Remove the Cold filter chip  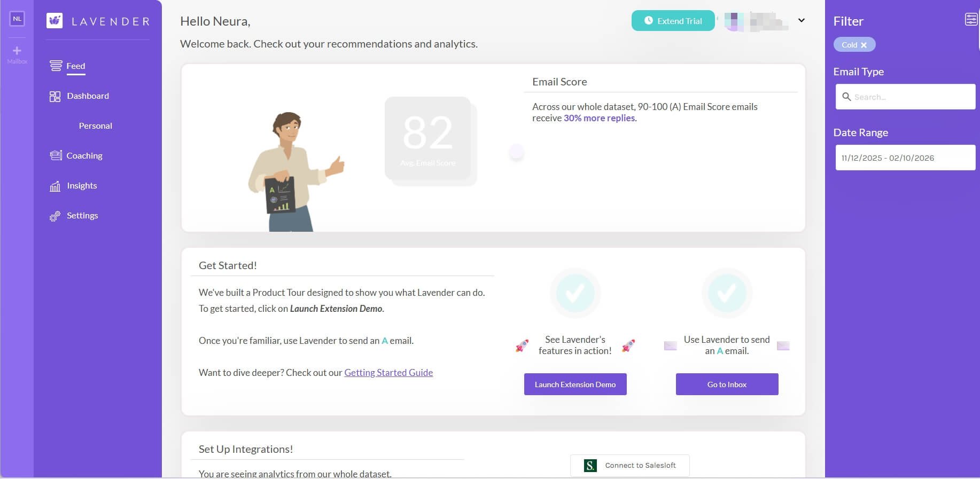coord(864,45)
